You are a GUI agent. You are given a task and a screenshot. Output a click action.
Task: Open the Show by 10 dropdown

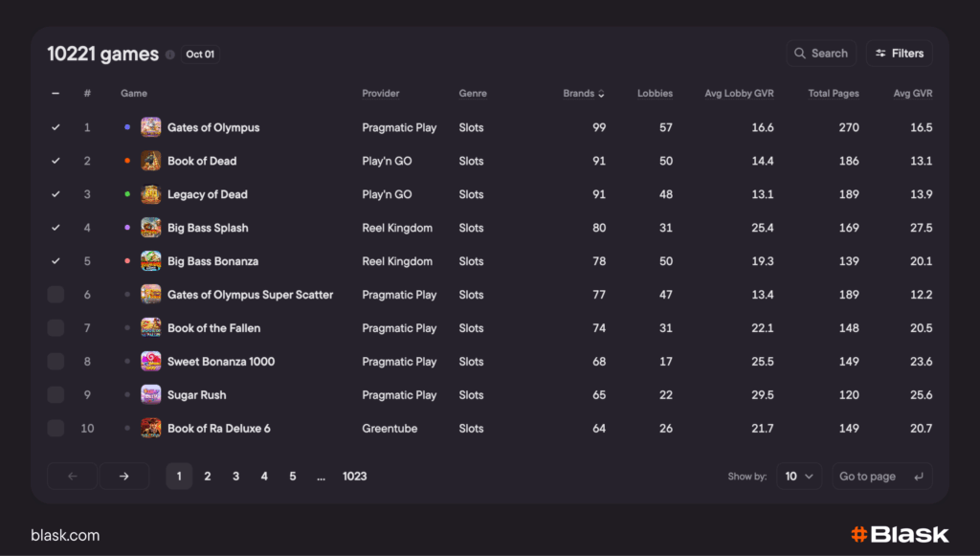798,477
